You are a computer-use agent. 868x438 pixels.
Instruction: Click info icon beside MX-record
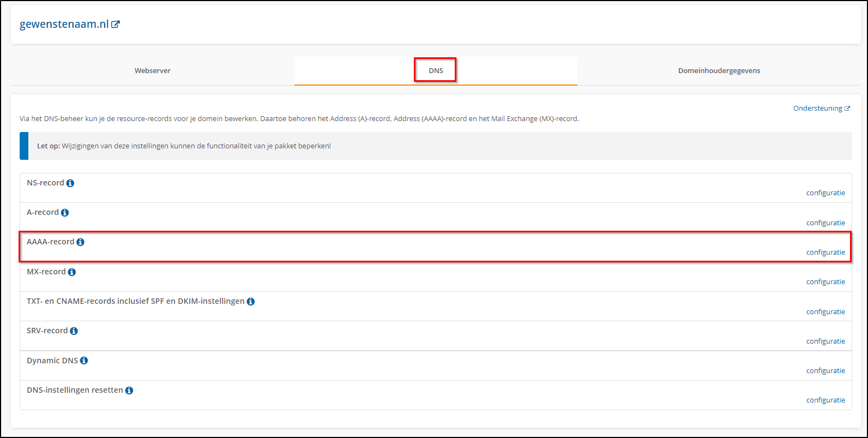[72, 272]
